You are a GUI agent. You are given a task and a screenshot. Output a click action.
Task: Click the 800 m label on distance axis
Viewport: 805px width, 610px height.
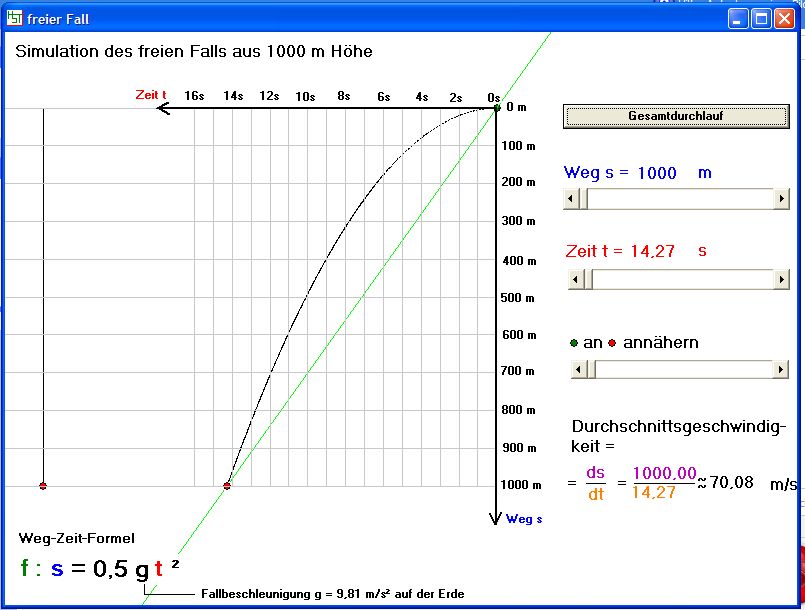519,410
